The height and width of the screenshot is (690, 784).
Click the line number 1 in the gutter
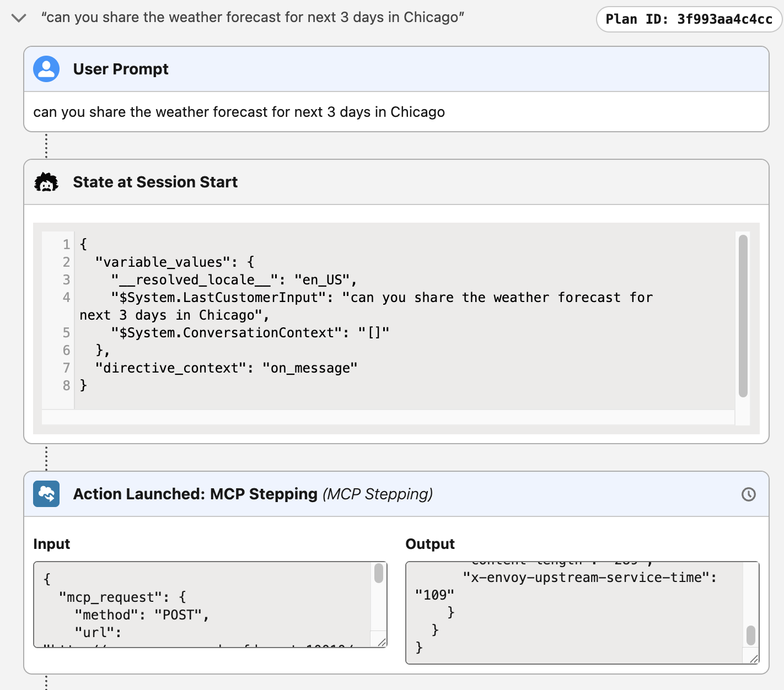[x=66, y=244]
